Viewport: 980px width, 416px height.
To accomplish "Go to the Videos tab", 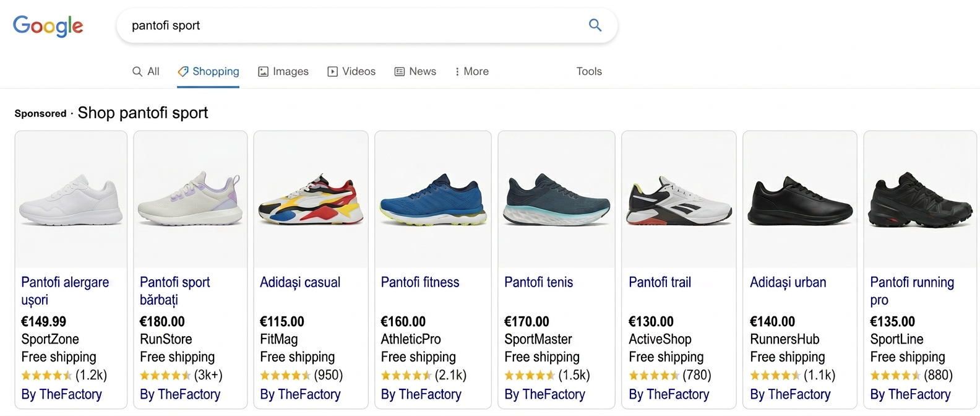I will click(351, 71).
